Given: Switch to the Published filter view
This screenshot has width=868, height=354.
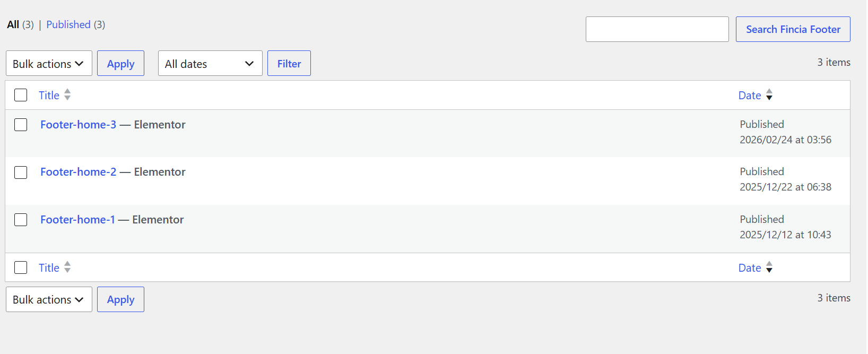Looking at the screenshot, I should (x=68, y=24).
